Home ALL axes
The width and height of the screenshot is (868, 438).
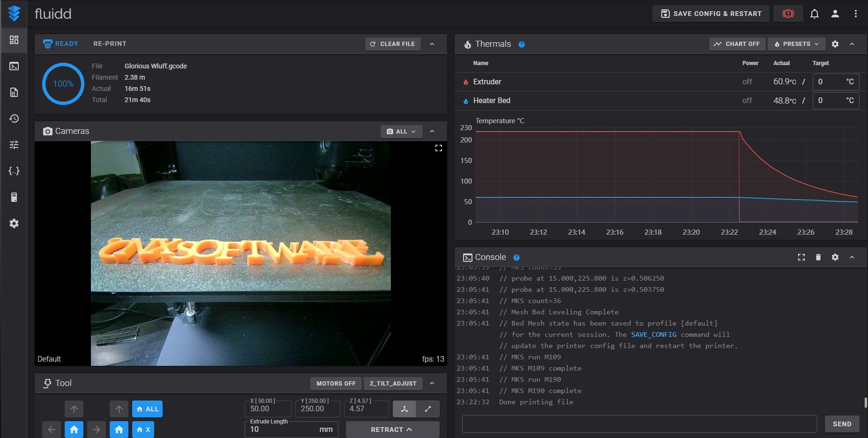[x=147, y=409]
